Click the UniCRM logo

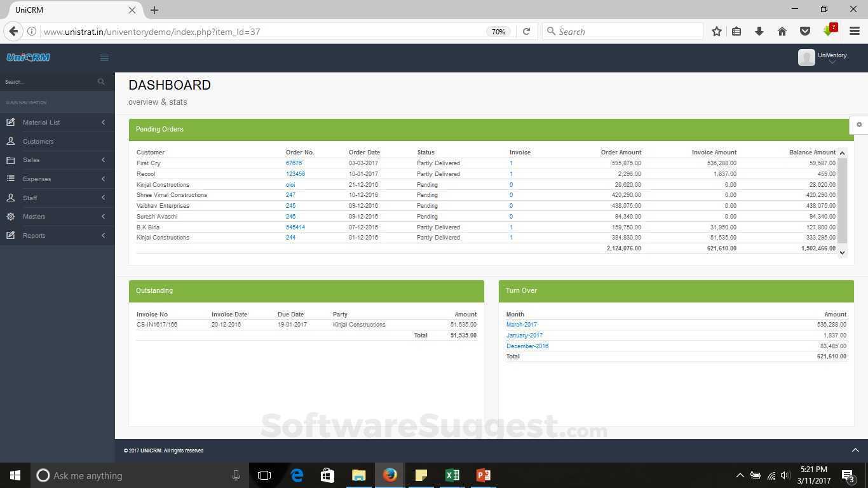click(28, 57)
